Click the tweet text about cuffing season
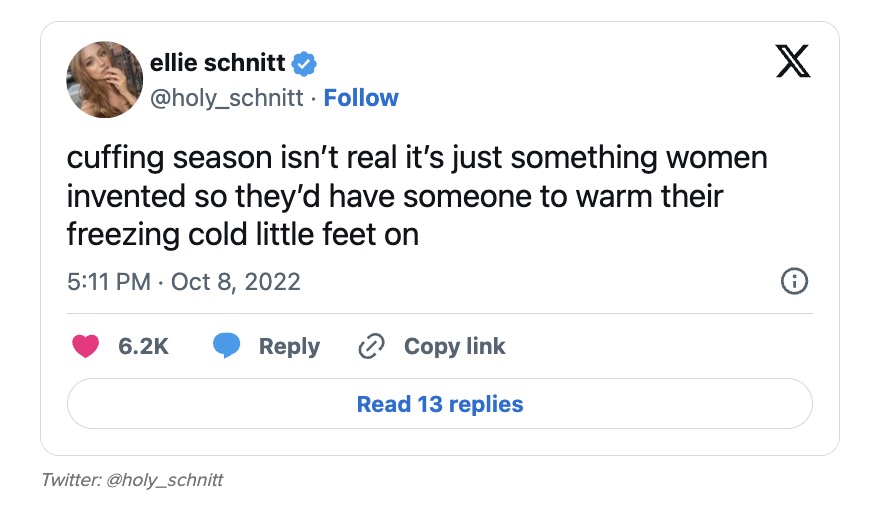The height and width of the screenshot is (520, 882). [x=417, y=159]
